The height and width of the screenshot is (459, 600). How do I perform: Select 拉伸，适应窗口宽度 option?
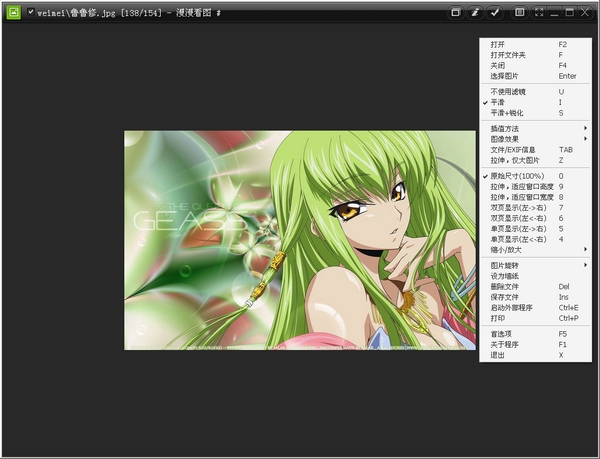535,197
